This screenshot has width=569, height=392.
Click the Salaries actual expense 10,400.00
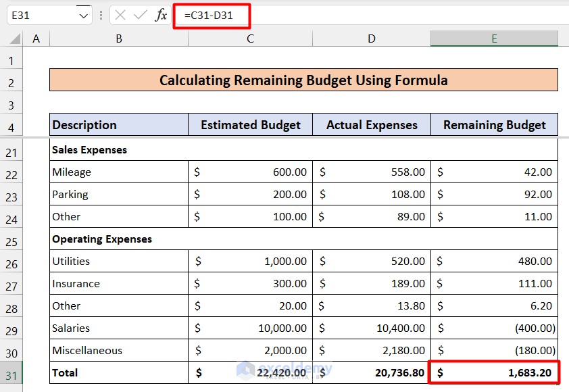coord(371,328)
